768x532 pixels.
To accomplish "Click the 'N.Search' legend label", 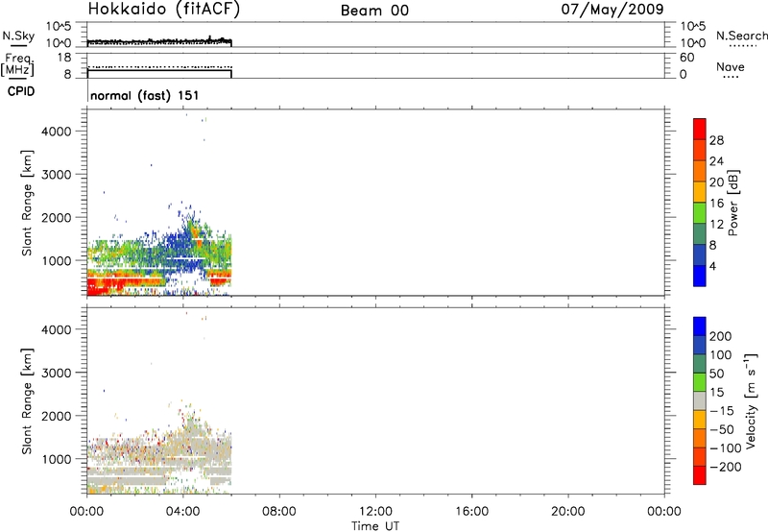I will pos(741,36).
